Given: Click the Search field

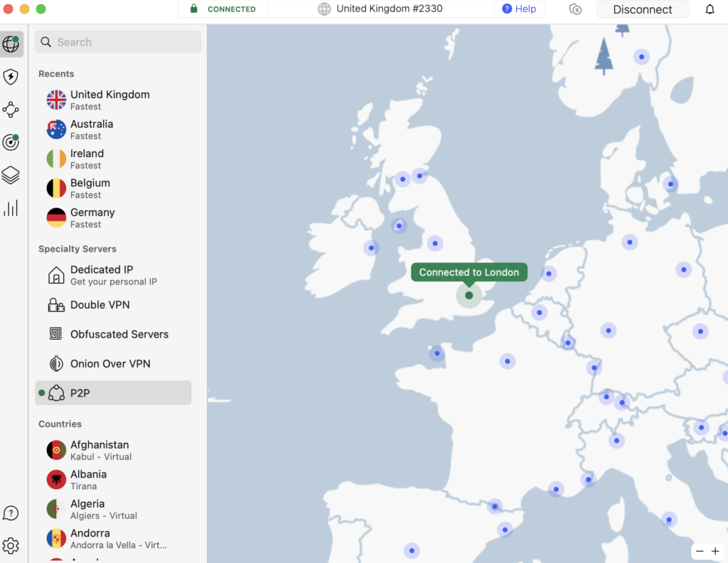Looking at the screenshot, I should pyautogui.click(x=118, y=42).
